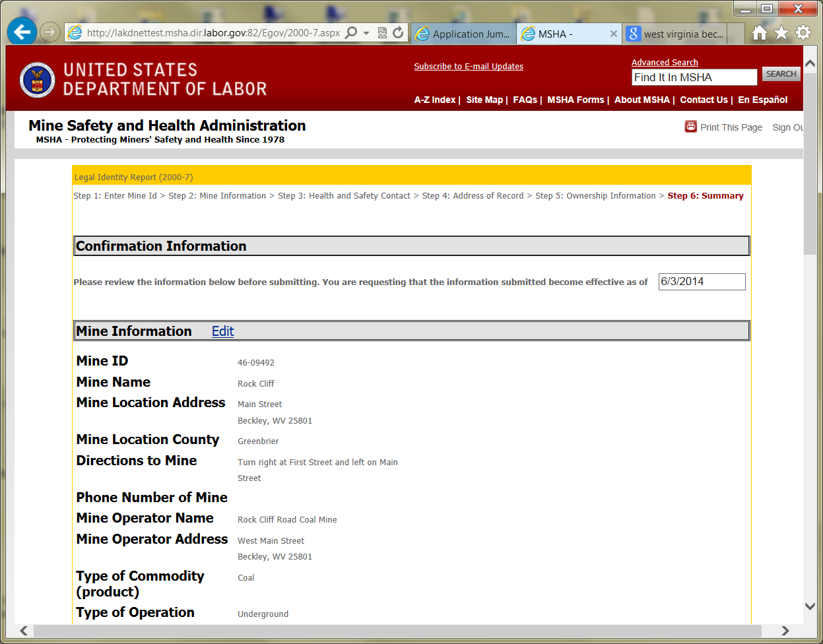
Task: Click the Compatibility View icon in address bar
Action: click(x=382, y=33)
